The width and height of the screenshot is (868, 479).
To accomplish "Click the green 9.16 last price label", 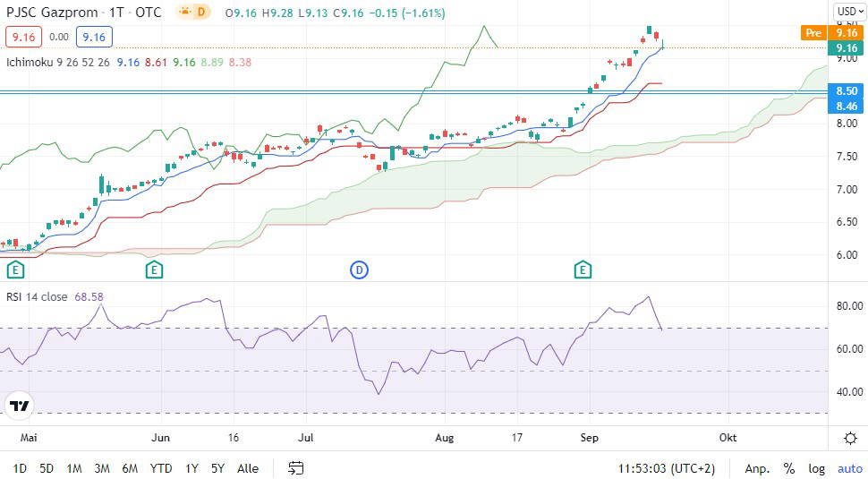I will point(846,47).
